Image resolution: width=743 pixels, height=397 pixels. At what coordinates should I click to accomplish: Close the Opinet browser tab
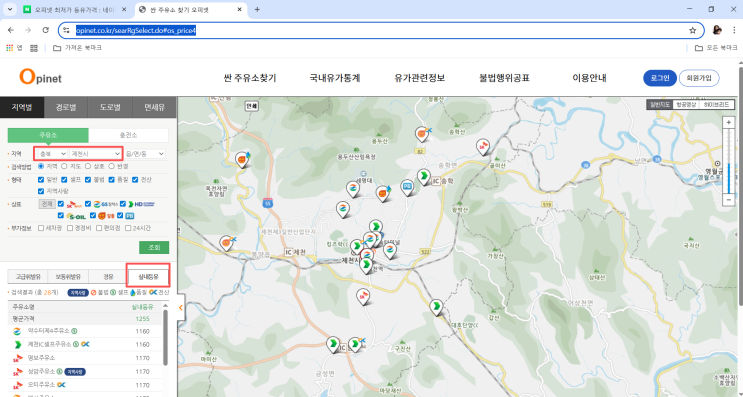(x=240, y=9)
